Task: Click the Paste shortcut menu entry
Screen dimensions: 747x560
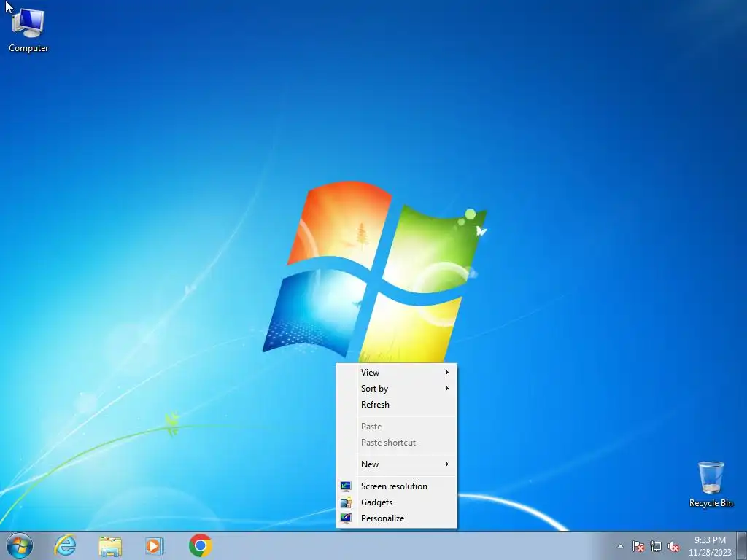Action: coord(396,443)
